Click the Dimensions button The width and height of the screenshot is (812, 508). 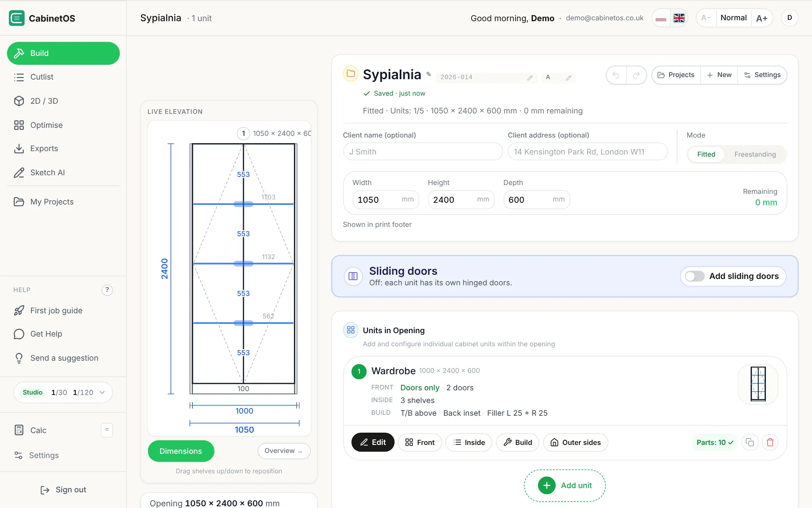coord(181,451)
